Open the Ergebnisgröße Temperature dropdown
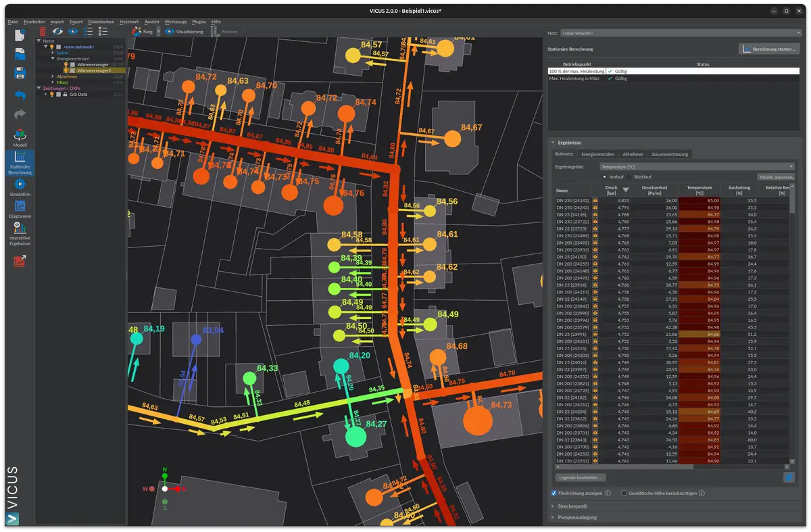The image size is (811, 532). click(697, 166)
